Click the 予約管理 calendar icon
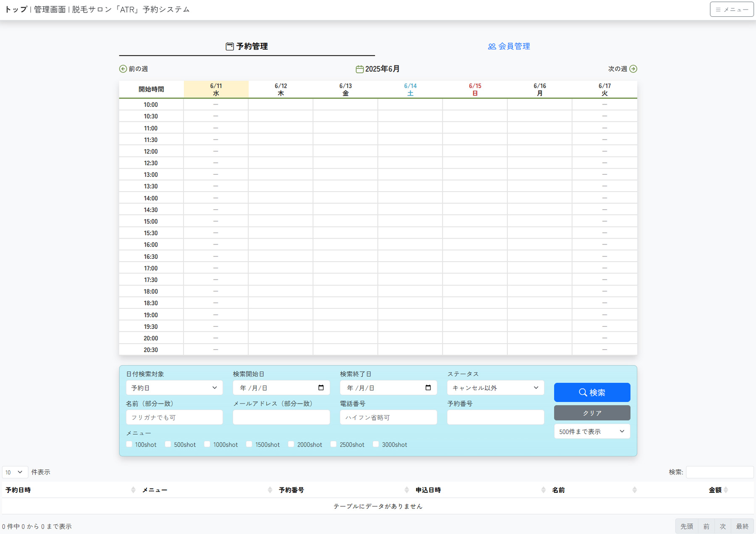 point(230,47)
